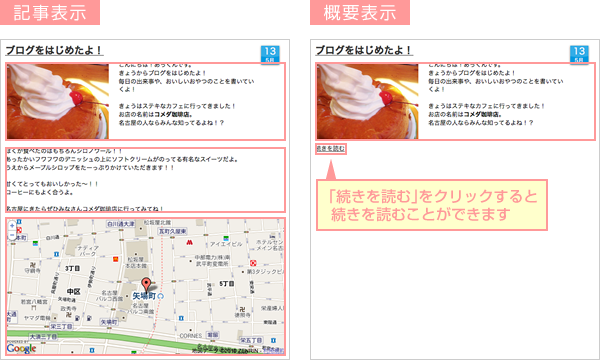Viewport: 600px width, 360px height.
Task: Click the 記事表示 heading label
Action: click(50, 12)
